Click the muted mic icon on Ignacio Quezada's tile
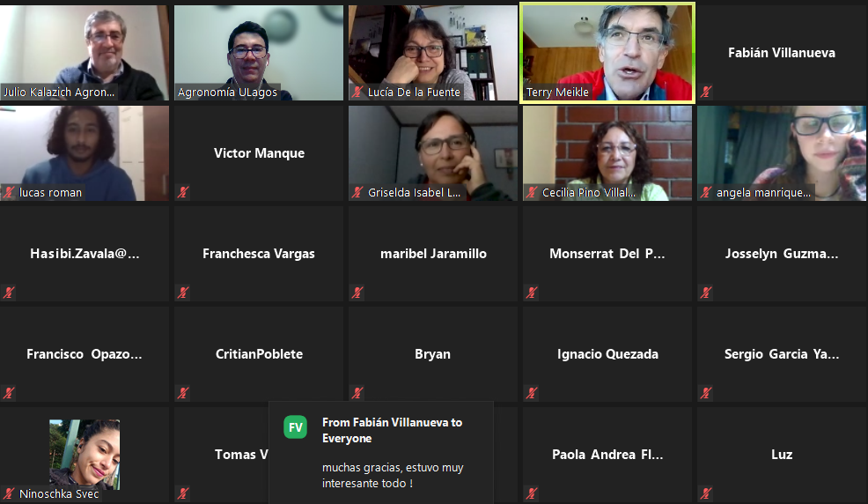The image size is (868, 504). point(532,393)
